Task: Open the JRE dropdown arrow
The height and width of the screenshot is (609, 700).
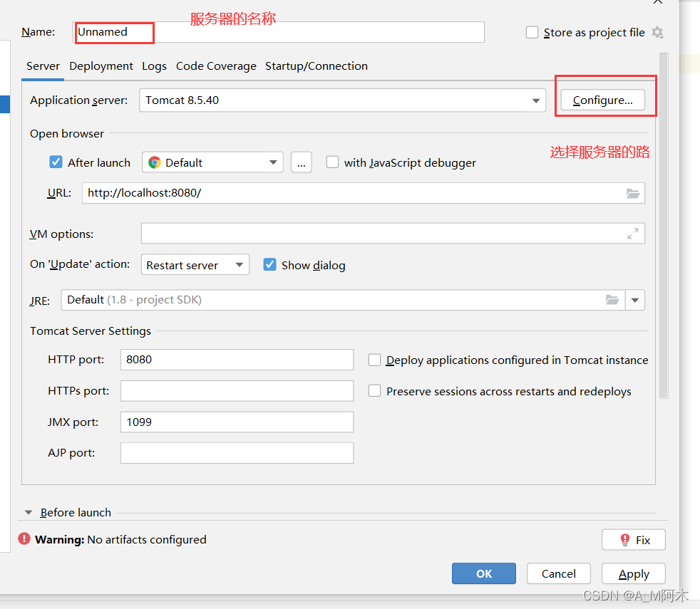Action: click(x=635, y=300)
